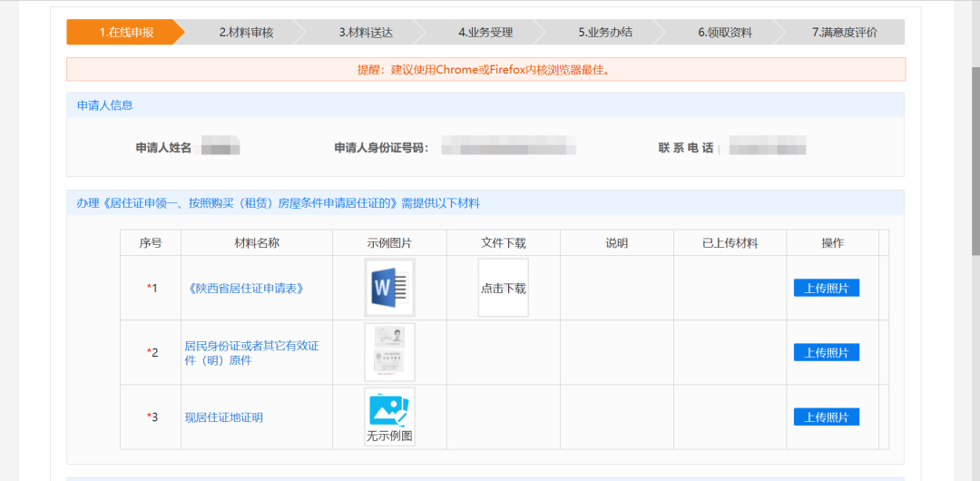Click the 申请人信息 section header
Screen dimensions: 980x481
coord(485,105)
